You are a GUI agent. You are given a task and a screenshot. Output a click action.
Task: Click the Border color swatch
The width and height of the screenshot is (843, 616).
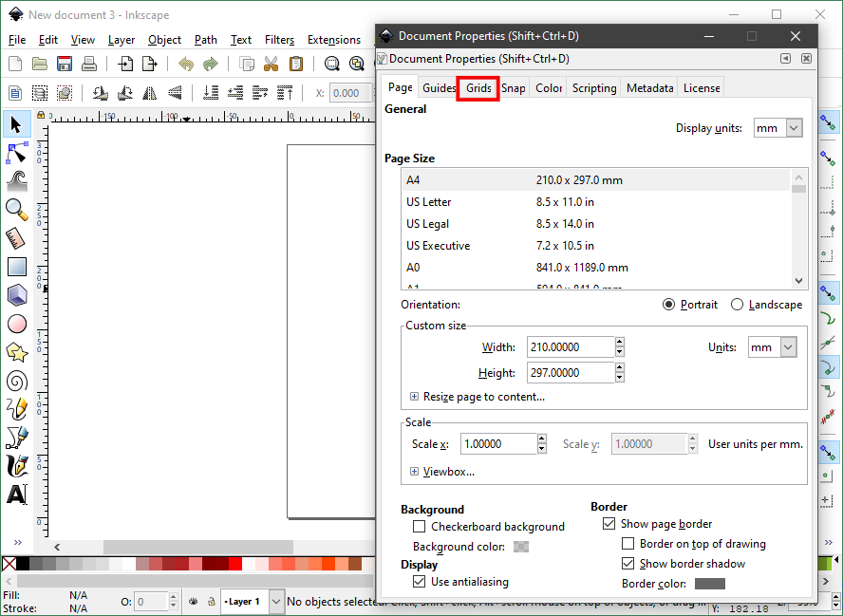click(709, 584)
